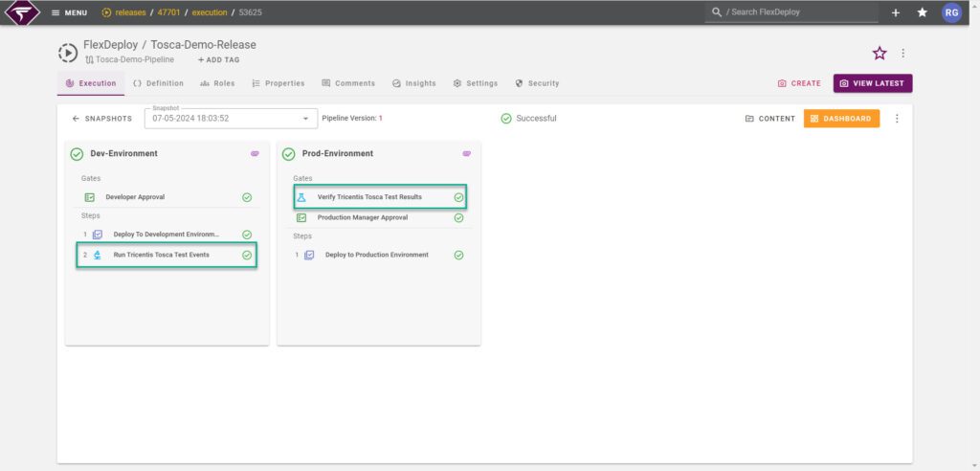Image resolution: width=980 pixels, height=471 pixels.
Task: Click Production Manager Approval status check
Action: pos(458,217)
